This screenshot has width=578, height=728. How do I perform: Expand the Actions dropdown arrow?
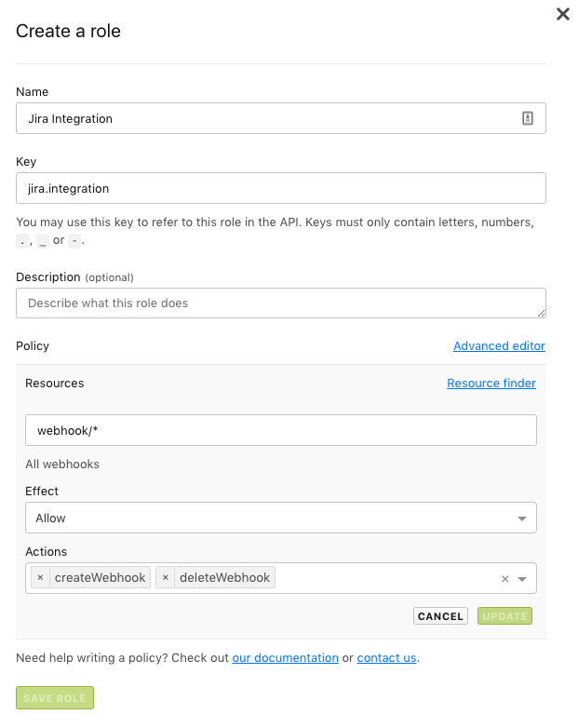tap(522, 579)
